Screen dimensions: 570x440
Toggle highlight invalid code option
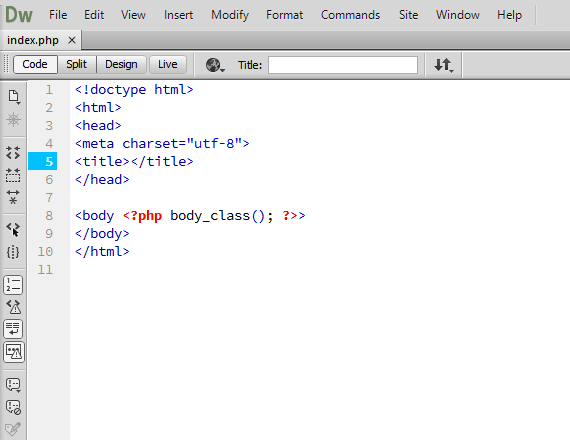pos(13,307)
